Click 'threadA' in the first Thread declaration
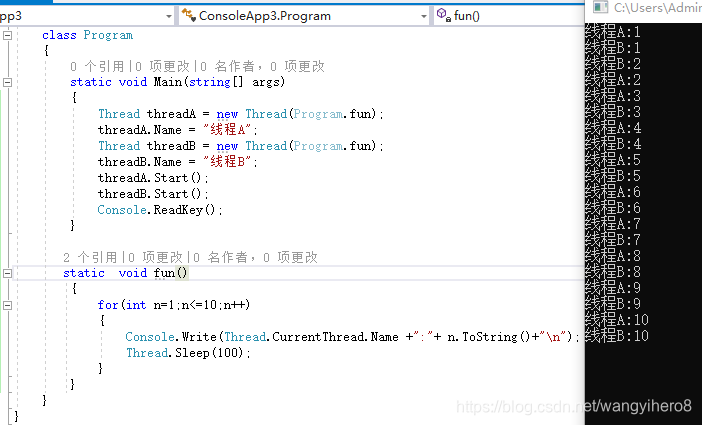 [x=171, y=114]
